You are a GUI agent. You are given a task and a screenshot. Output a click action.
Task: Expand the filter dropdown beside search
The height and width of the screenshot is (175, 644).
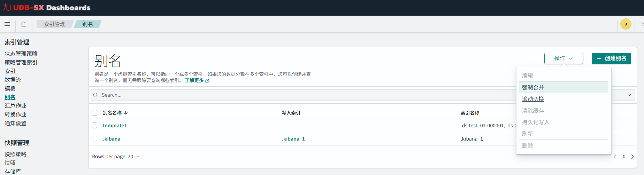pyautogui.click(x=629, y=95)
